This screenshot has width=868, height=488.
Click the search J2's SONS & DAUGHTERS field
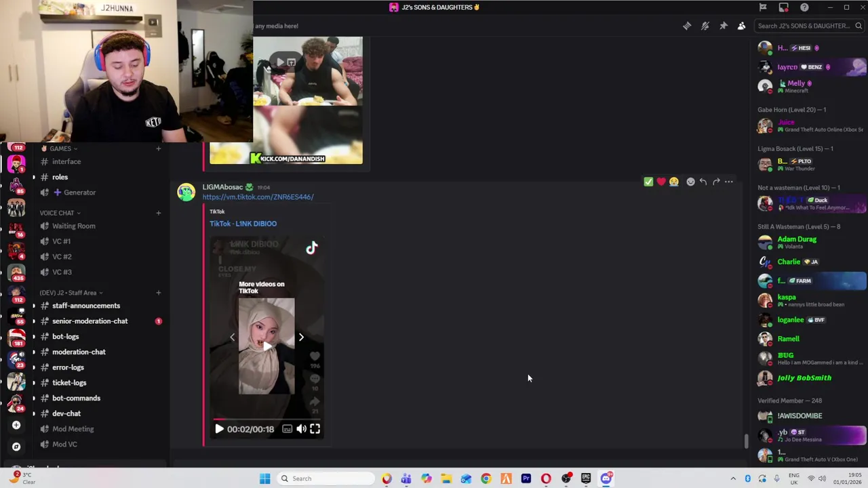click(x=808, y=26)
